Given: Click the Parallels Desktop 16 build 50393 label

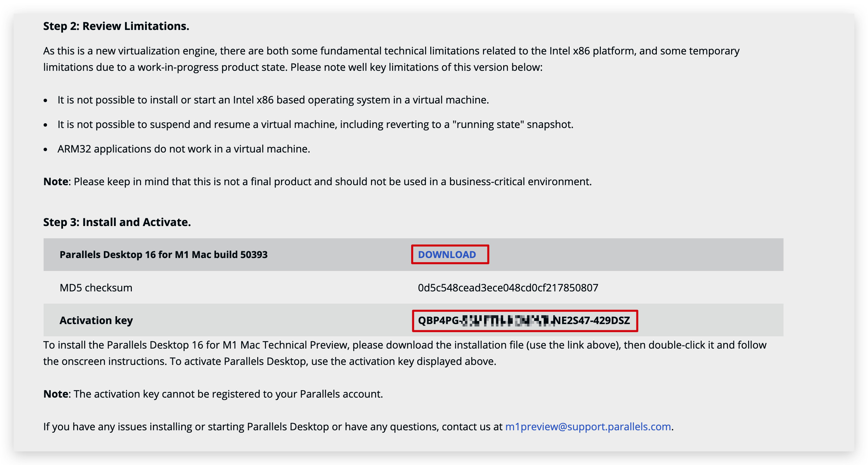Looking at the screenshot, I should click(164, 255).
